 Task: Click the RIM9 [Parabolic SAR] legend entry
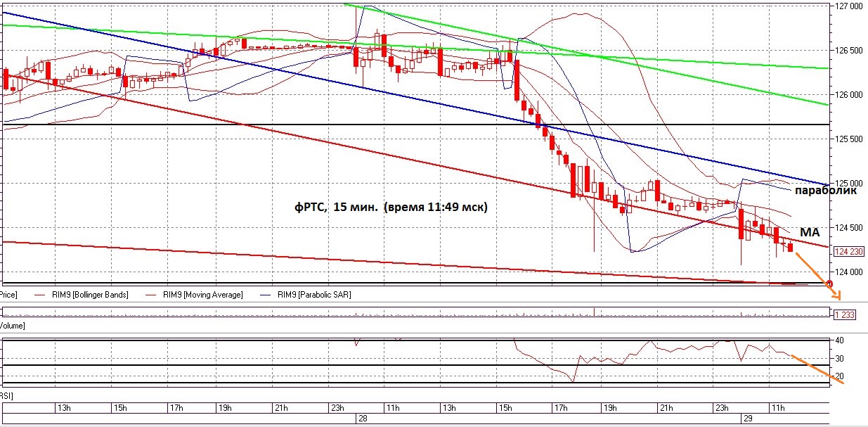tap(305, 295)
